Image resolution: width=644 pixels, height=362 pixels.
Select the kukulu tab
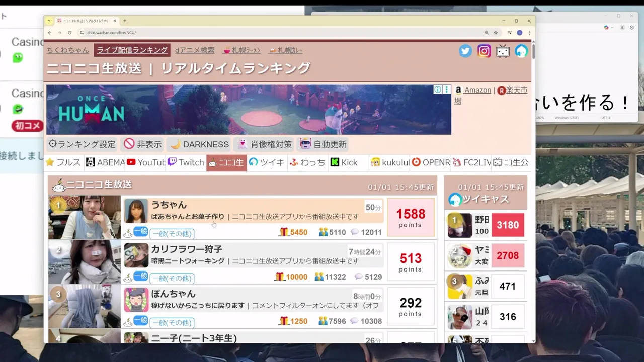389,162
